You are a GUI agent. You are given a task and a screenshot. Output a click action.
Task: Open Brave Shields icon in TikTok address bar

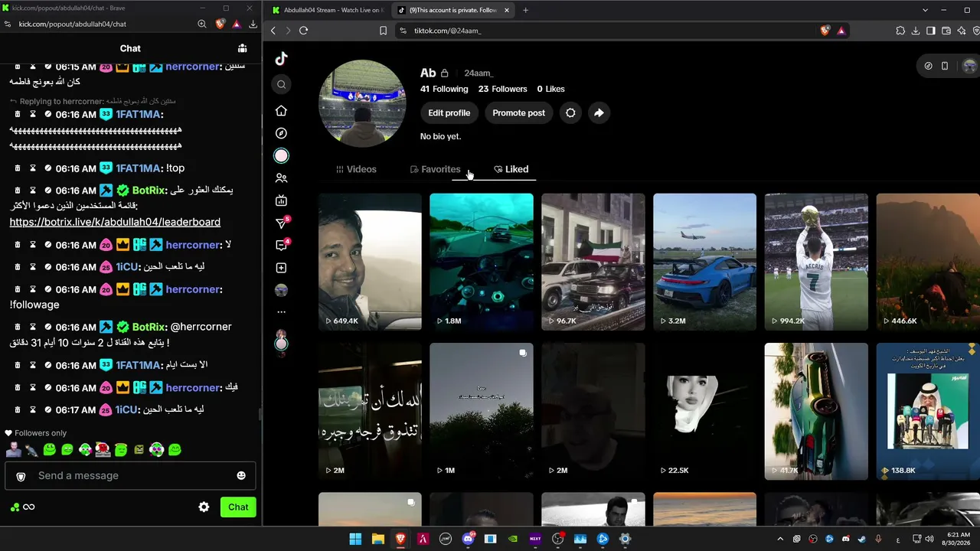825,31
